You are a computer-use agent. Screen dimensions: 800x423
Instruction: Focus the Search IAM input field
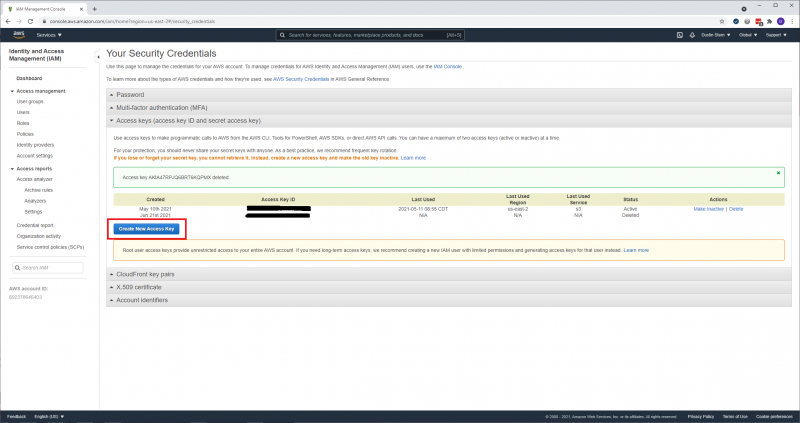(47, 268)
